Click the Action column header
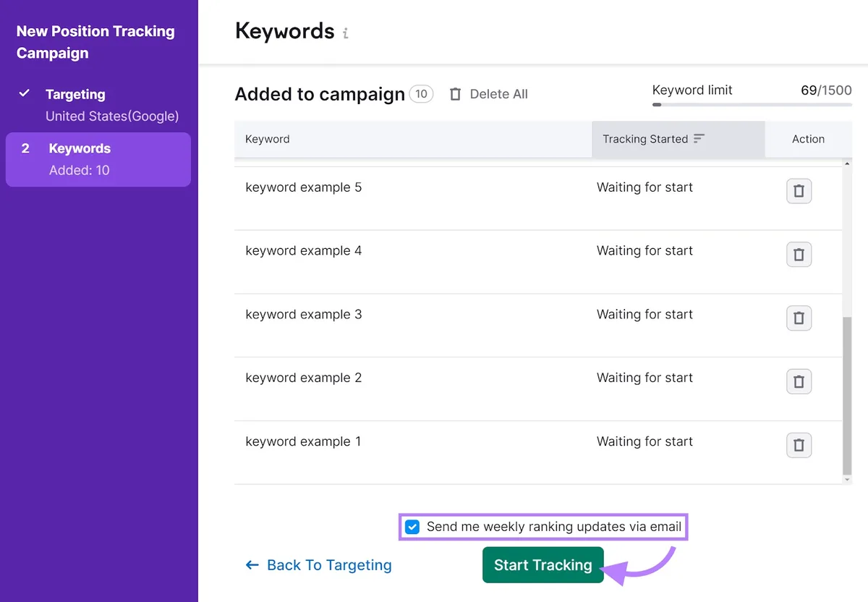868x602 pixels. click(808, 139)
